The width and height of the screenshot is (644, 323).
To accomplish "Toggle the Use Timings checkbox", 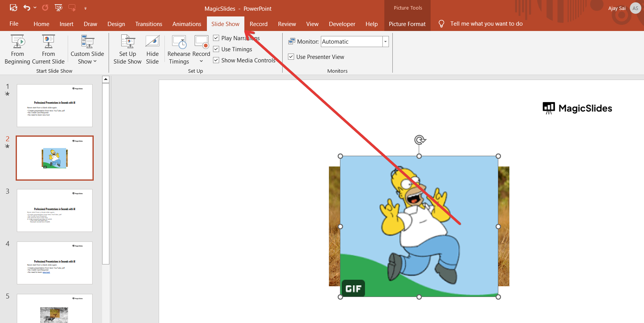I will pyautogui.click(x=216, y=49).
